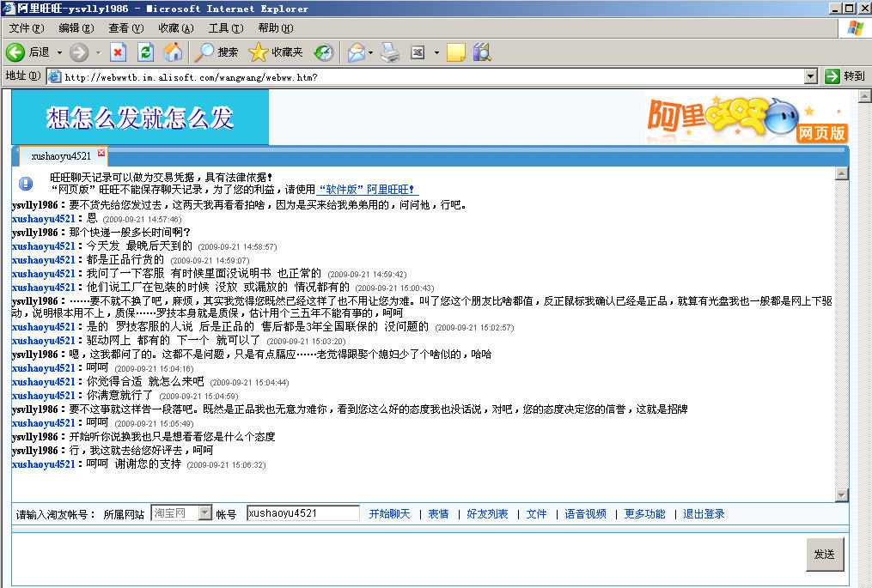Click the Edit page toolbar icon
Image resolution: width=872 pixels, height=588 pixels.
418,52
